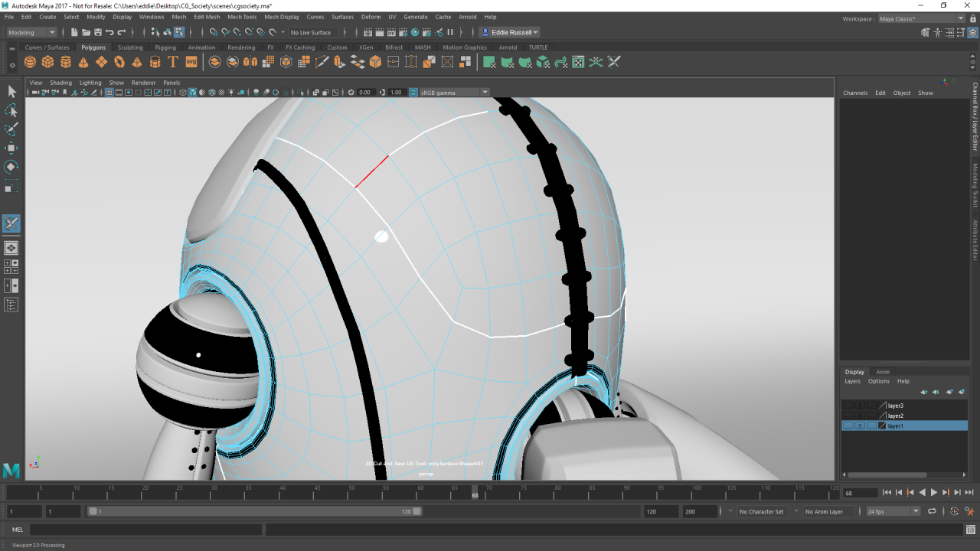Viewport: 980px width, 551px height.
Task: Switch to the Sculpting shelf tab
Action: coord(130,47)
